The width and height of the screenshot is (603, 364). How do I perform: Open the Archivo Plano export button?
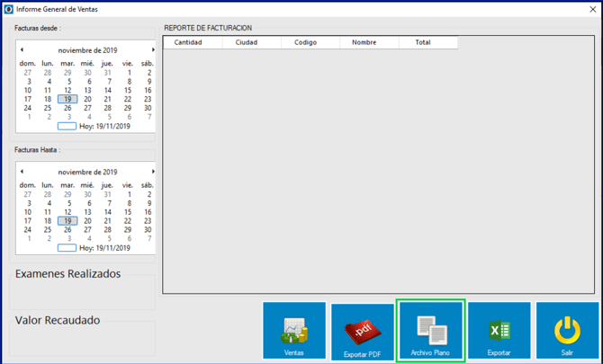point(431,331)
